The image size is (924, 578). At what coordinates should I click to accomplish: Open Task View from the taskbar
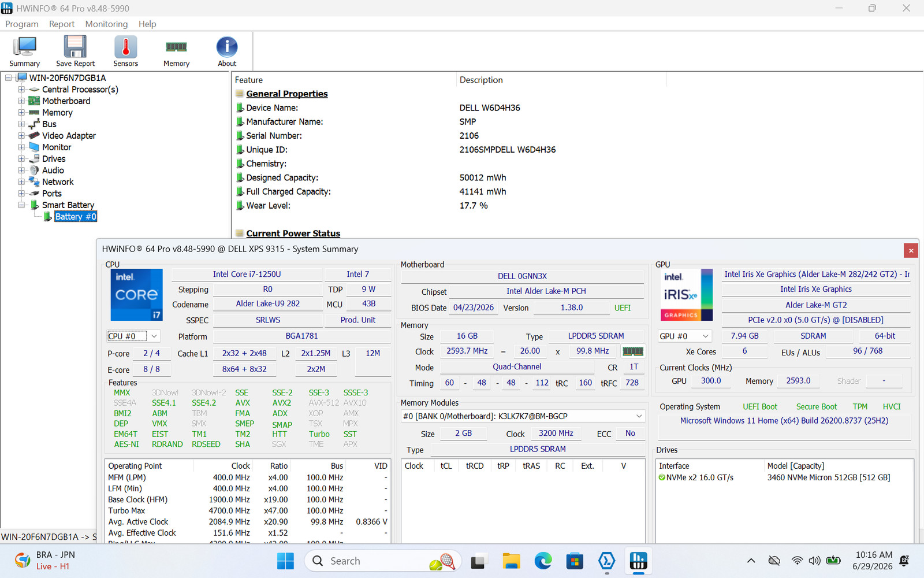[478, 561]
